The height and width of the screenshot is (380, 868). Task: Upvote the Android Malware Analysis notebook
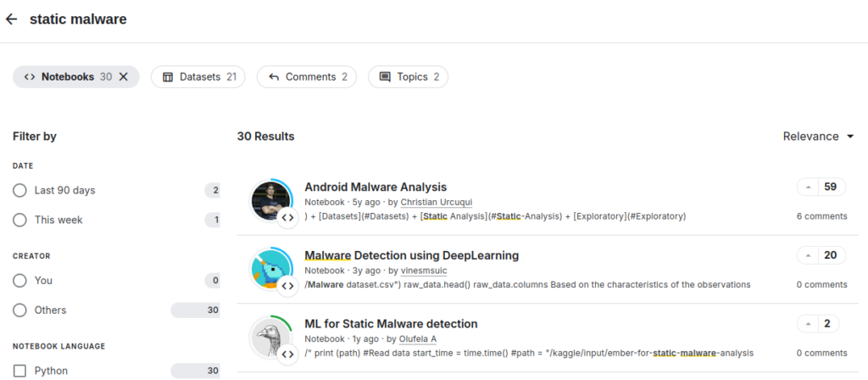pyautogui.click(x=809, y=187)
